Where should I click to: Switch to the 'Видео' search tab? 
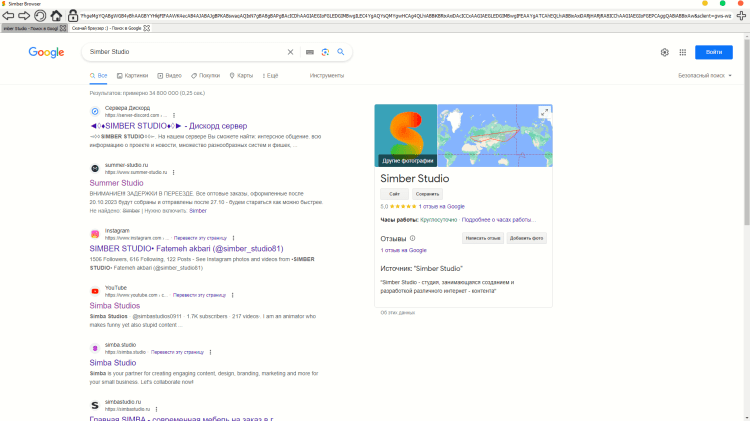tap(170, 75)
